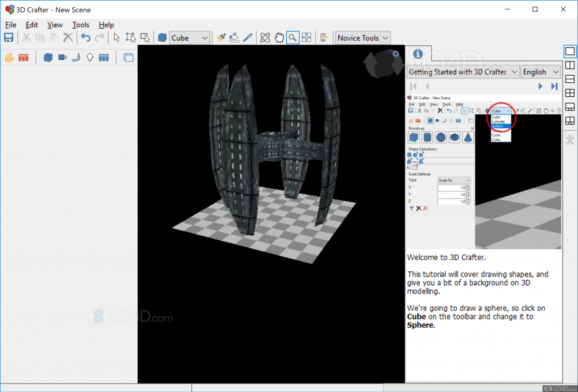Screen dimensions: 578x392
Task: Click the Zoom to Fit icon
Action: click(x=307, y=37)
